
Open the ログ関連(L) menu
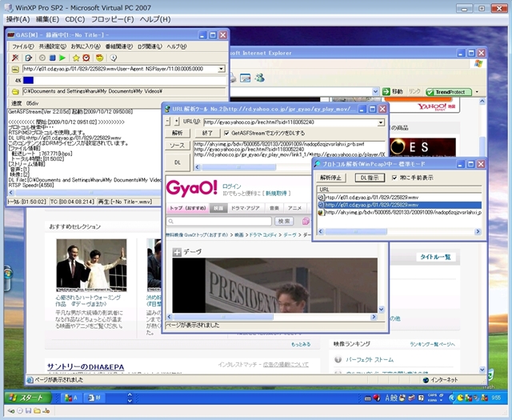pos(150,46)
